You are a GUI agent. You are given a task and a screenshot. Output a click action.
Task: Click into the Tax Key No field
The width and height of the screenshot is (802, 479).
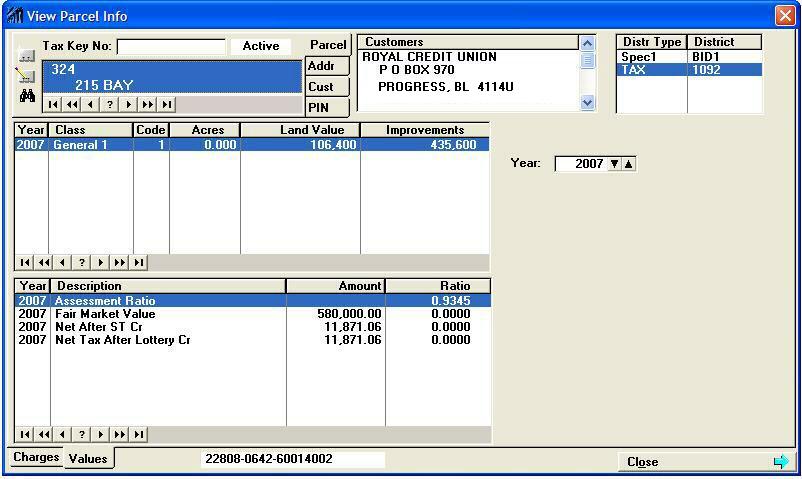pyautogui.click(x=171, y=47)
